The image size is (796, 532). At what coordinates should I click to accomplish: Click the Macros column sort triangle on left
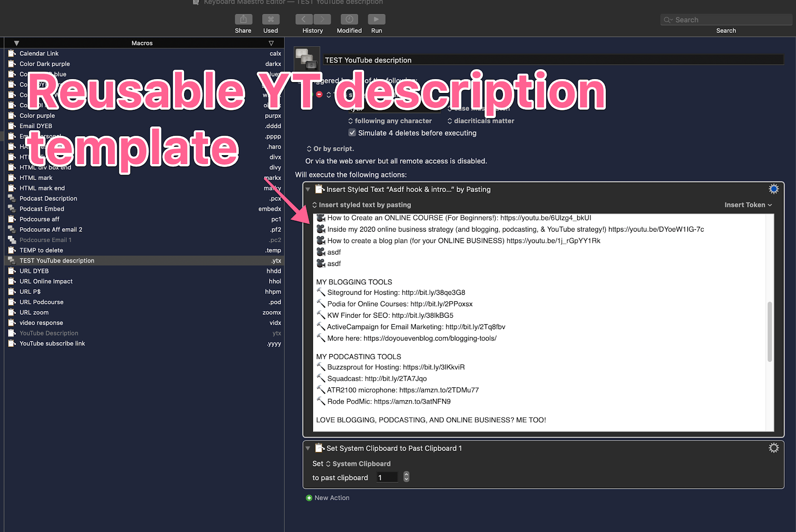tap(16, 43)
